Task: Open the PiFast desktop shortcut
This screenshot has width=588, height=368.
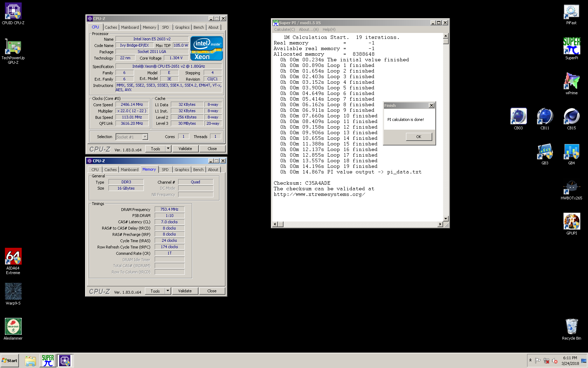Action: click(571, 14)
